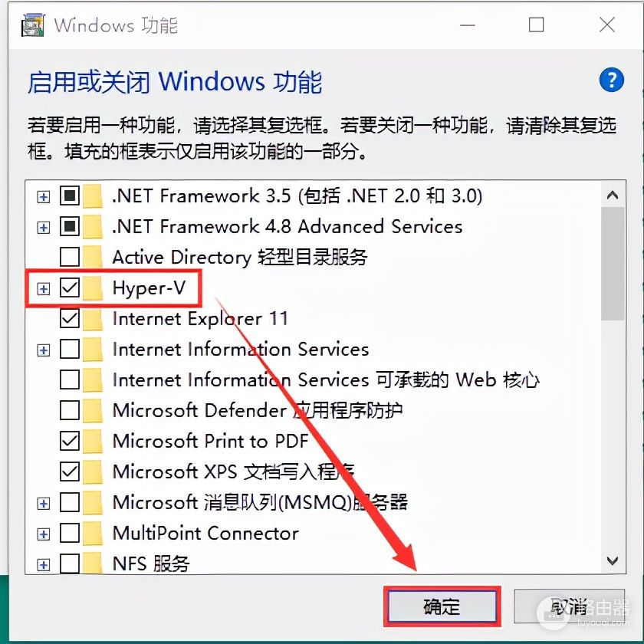Screen dimensions: 644x644
Task: Select the Microsoft 消息队列(MSMQ)服务器 item
Action: (260, 503)
